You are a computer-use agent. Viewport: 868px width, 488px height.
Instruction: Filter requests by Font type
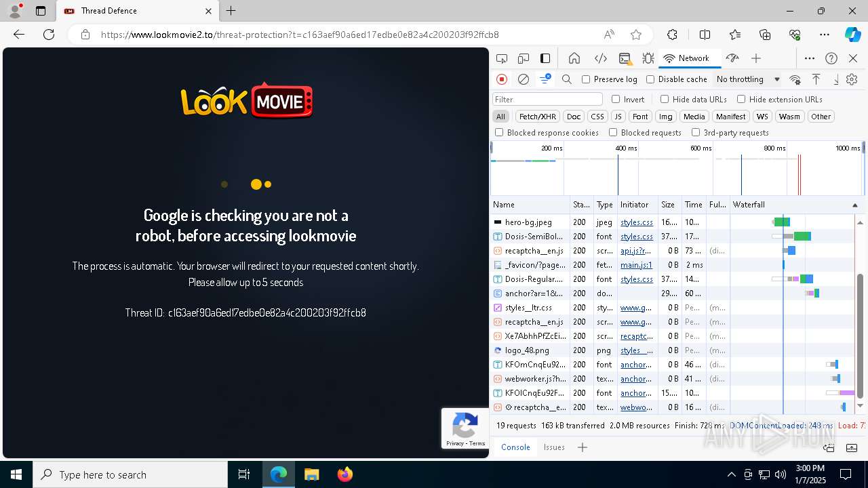tap(640, 117)
